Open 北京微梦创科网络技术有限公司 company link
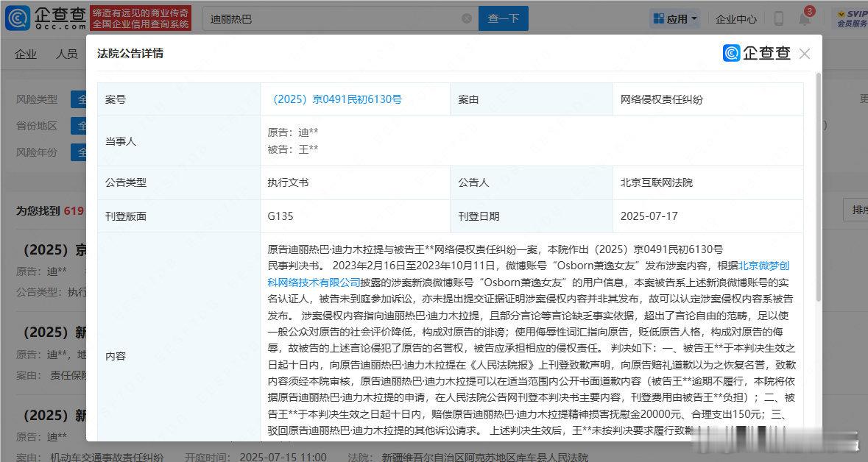Screen dimensions: 868x462 coord(528,274)
